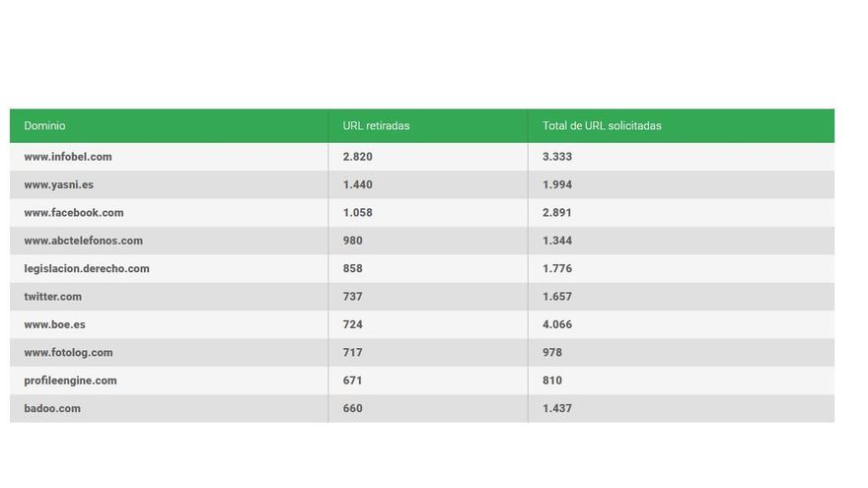
Task: Select the www.infobel.com domain
Action: (x=68, y=157)
